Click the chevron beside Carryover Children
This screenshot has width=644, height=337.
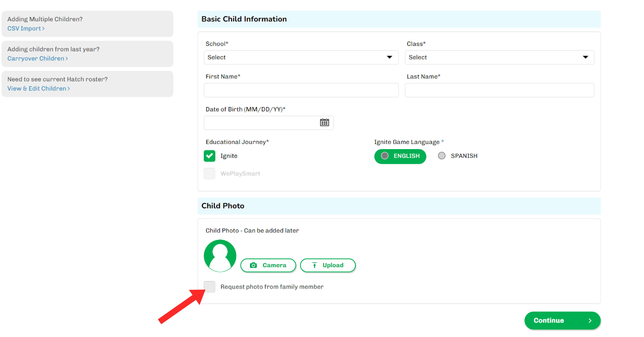tap(67, 59)
